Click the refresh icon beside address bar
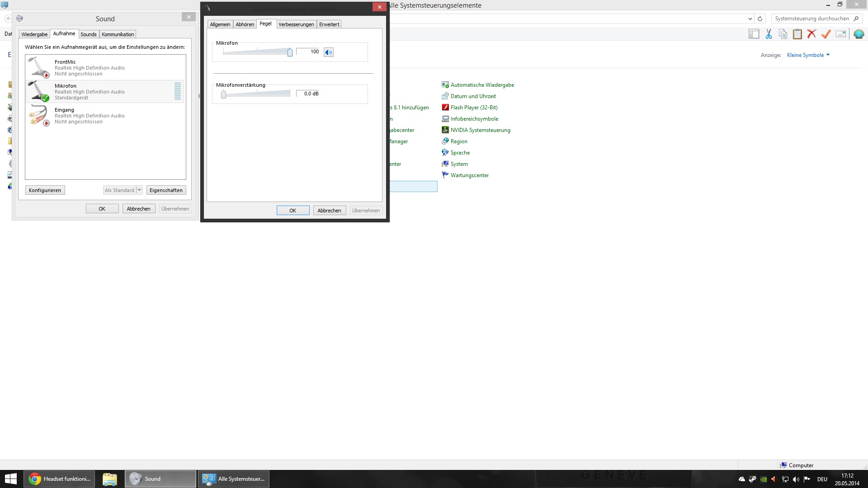 (760, 19)
